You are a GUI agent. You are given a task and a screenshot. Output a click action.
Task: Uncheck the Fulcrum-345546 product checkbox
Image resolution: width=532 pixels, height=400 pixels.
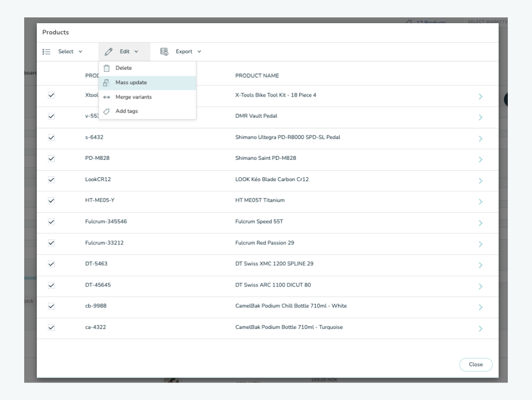[x=51, y=222]
